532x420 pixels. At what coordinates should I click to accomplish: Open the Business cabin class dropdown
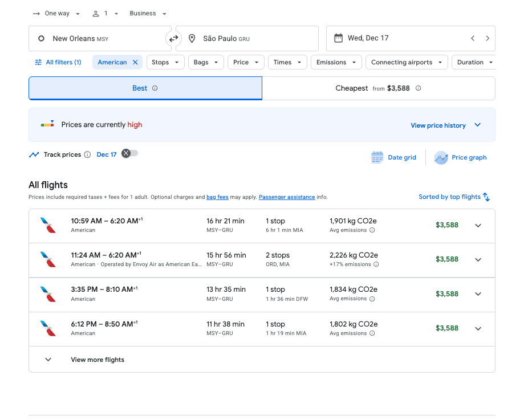pos(148,14)
